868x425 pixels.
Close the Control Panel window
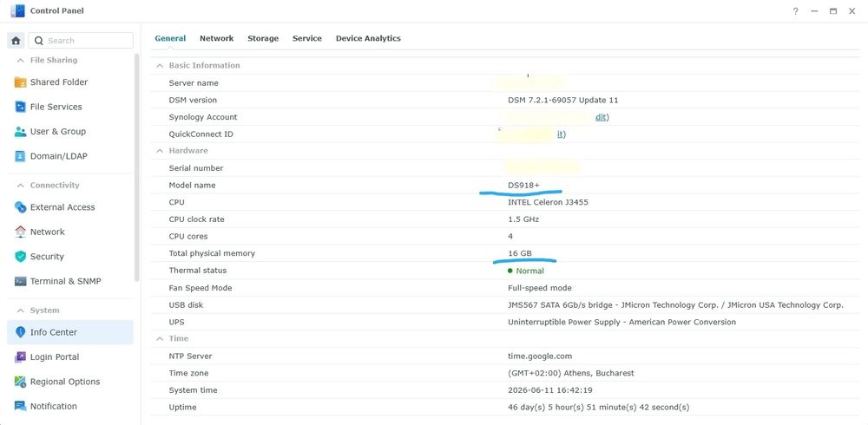pos(852,11)
